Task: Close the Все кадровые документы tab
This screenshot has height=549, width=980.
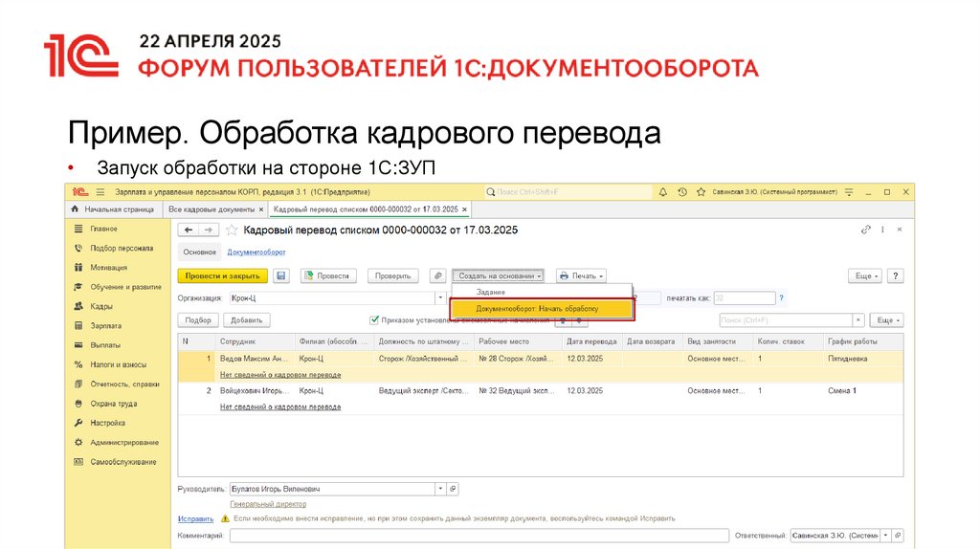Action: point(261,209)
